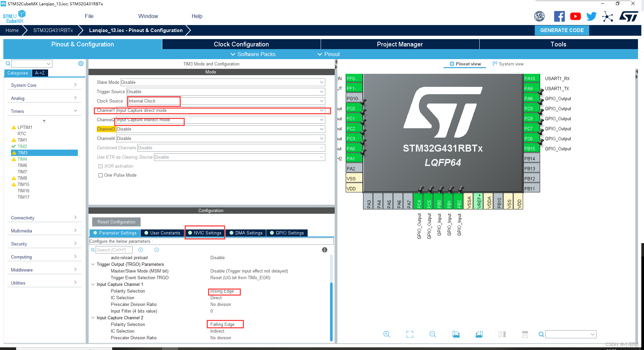Enable the One Pulse Mode checkbox
644x350 pixels.
(x=100, y=175)
